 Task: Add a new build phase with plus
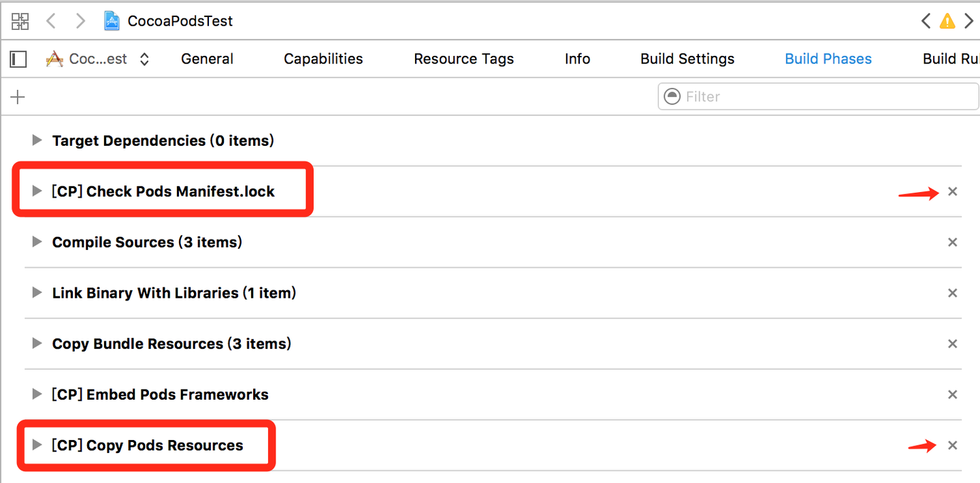tap(18, 97)
